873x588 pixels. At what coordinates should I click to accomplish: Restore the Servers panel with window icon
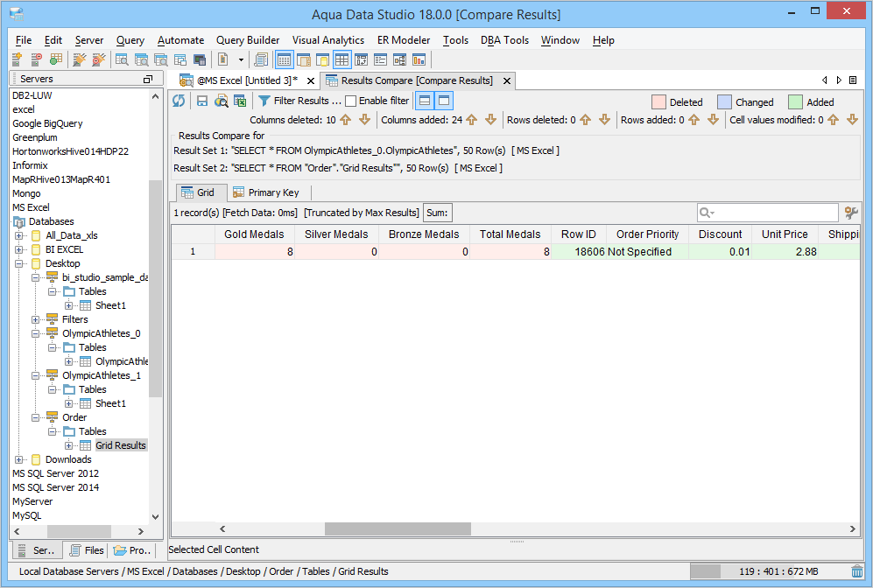point(147,79)
